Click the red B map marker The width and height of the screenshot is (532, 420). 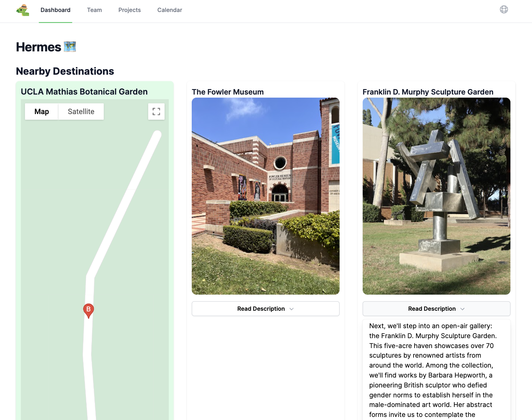(89, 311)
